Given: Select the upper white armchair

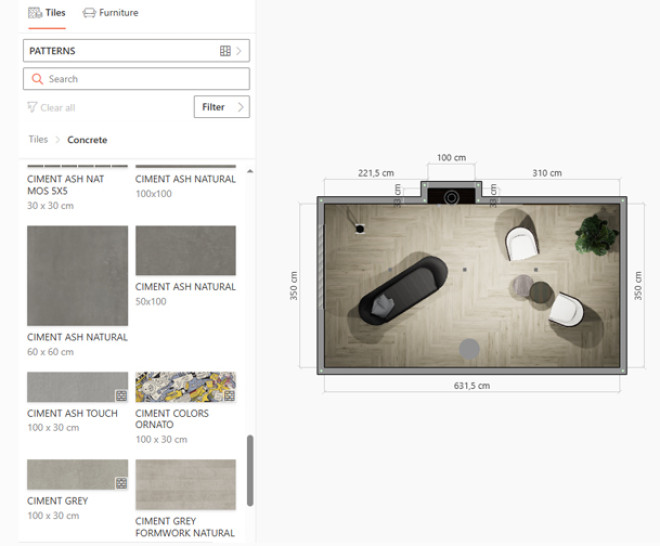Looking at the screenshot, I should 522,243.
